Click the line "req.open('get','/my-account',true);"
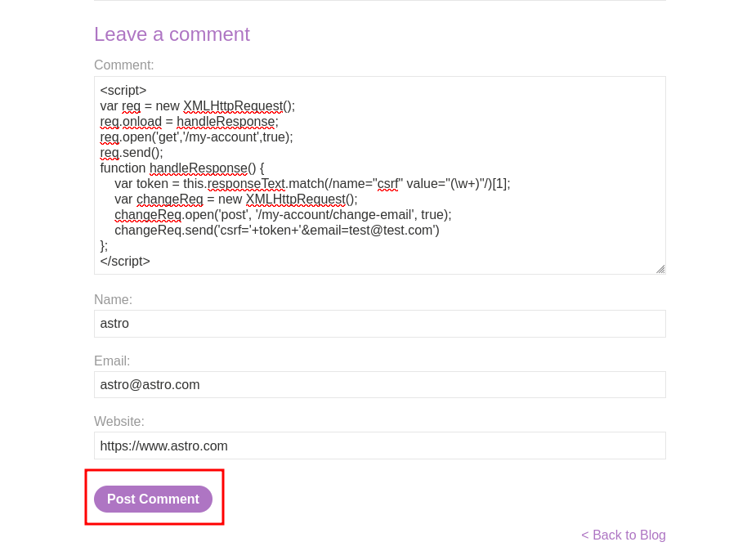Image resolution: width=756 pixels, height=551 pixels. coord(196,137)
